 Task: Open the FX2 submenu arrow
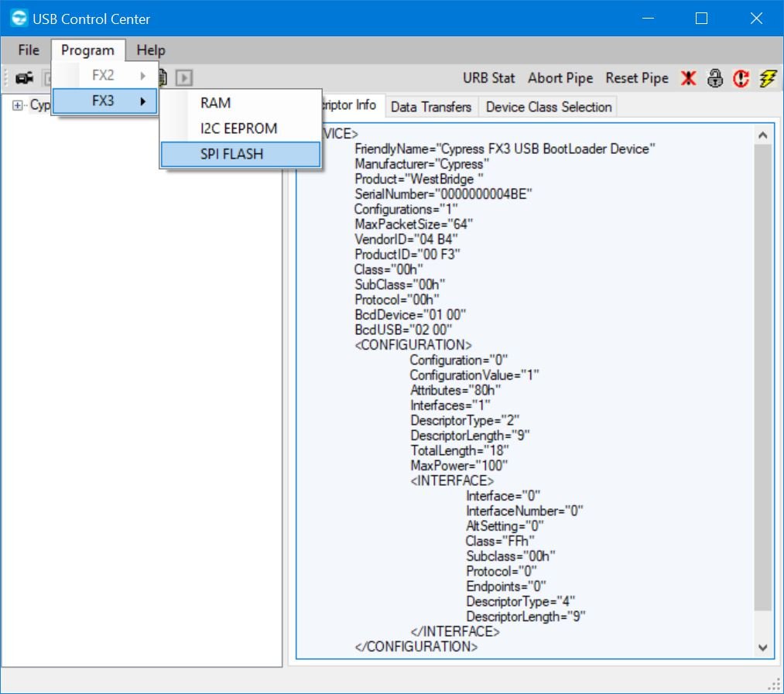point(143,76)
